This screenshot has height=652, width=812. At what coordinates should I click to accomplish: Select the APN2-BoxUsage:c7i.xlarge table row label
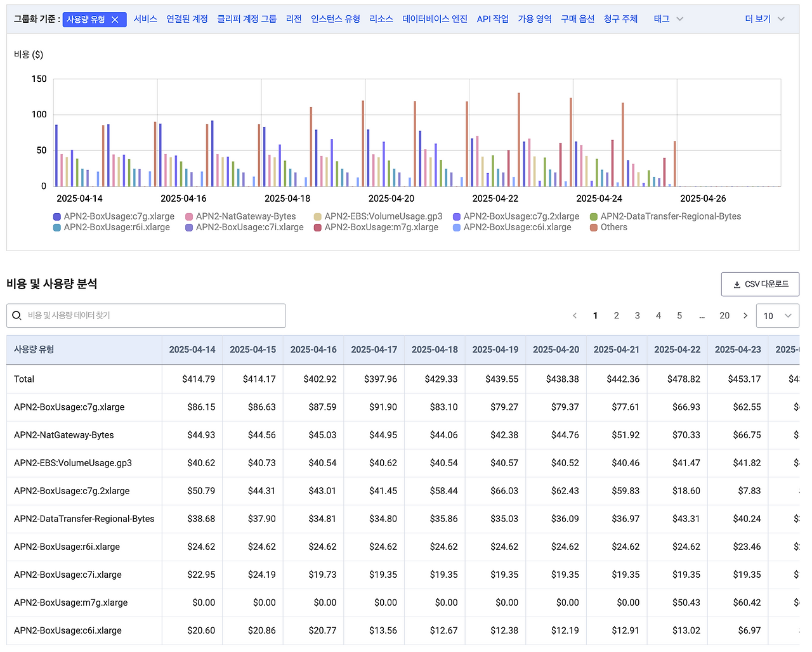click(x=68, y=575)
